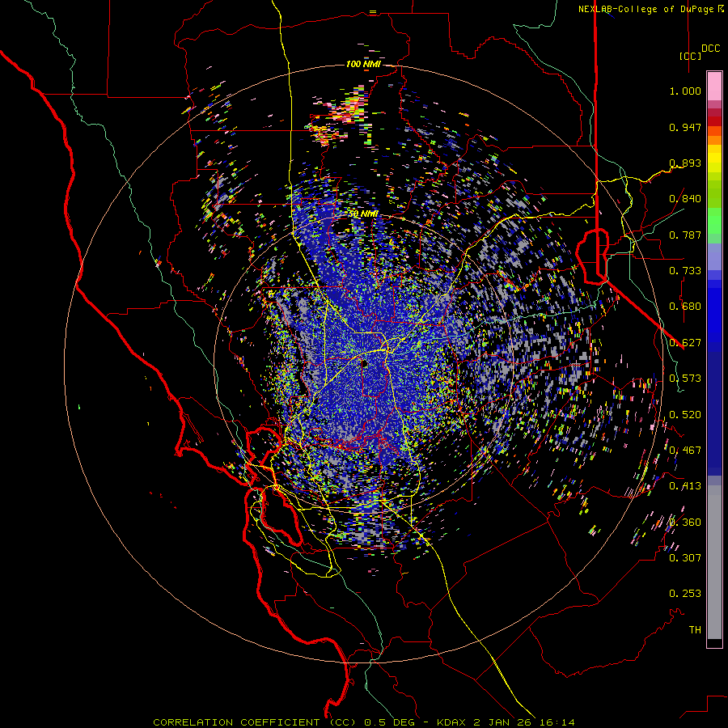Click the pink top segment of color bar
This screenshot has width=728, height=728.
[x=714, y=86]
